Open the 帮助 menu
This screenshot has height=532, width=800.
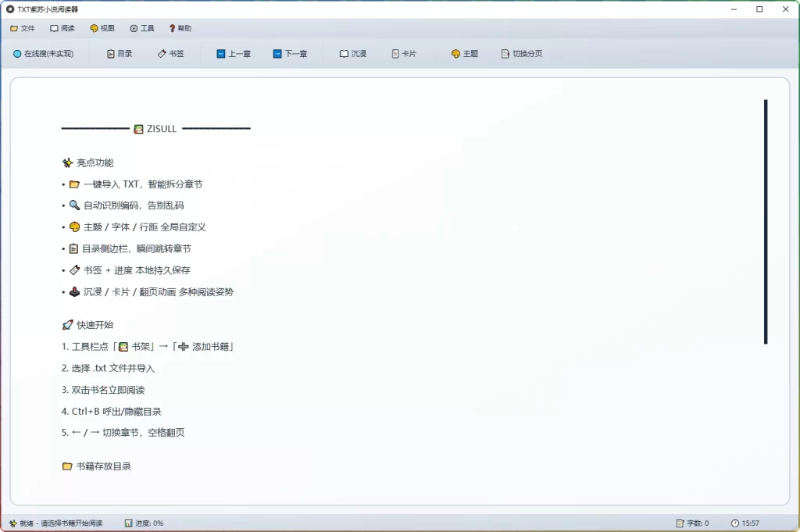pyautogui.click(x=180, y=27)
